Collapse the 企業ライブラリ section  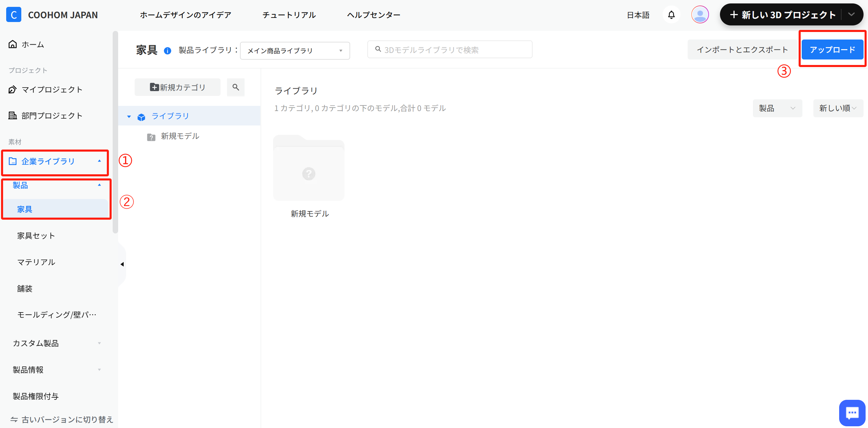[x=99, y=161]
